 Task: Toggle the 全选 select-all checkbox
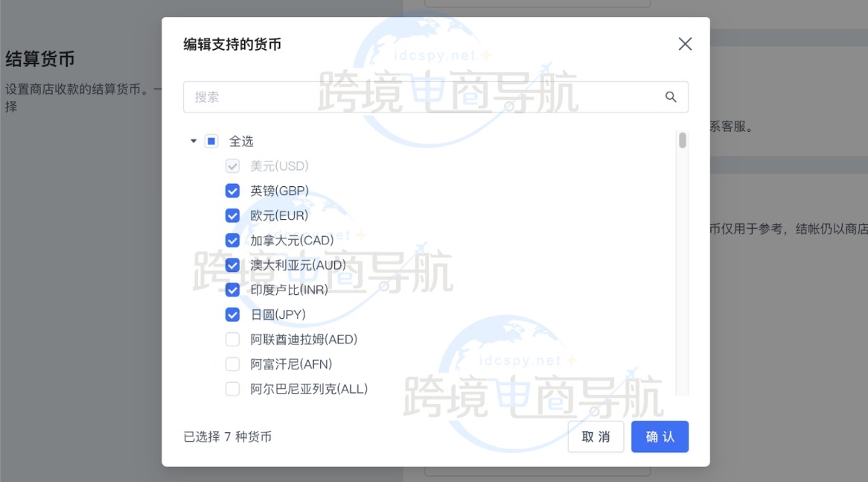point(211,141)
